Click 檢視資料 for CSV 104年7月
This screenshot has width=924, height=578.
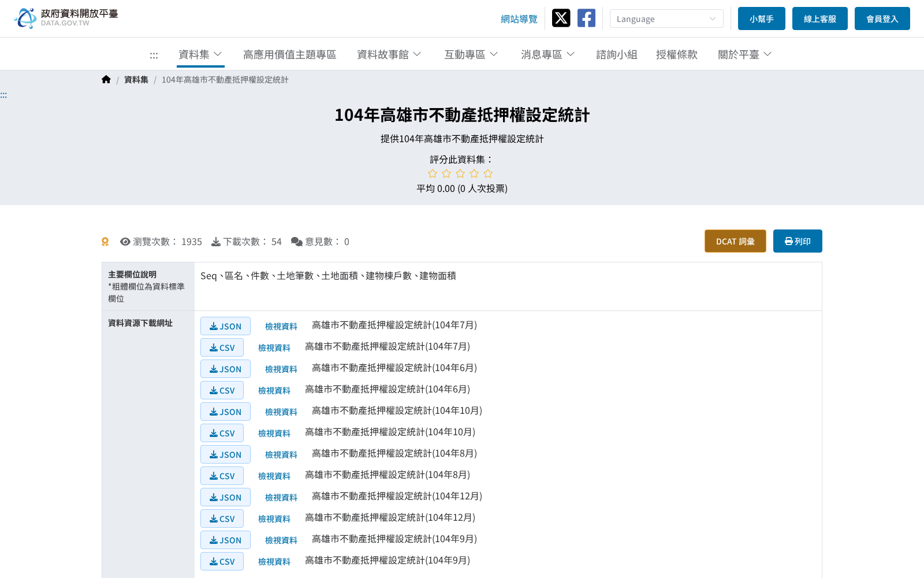pyautogui.click(x=274, y=348)
